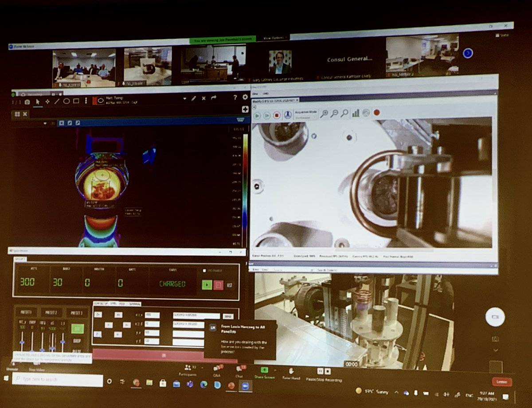
Task: Zoom in on the camera view
Action: click(324, 114)
